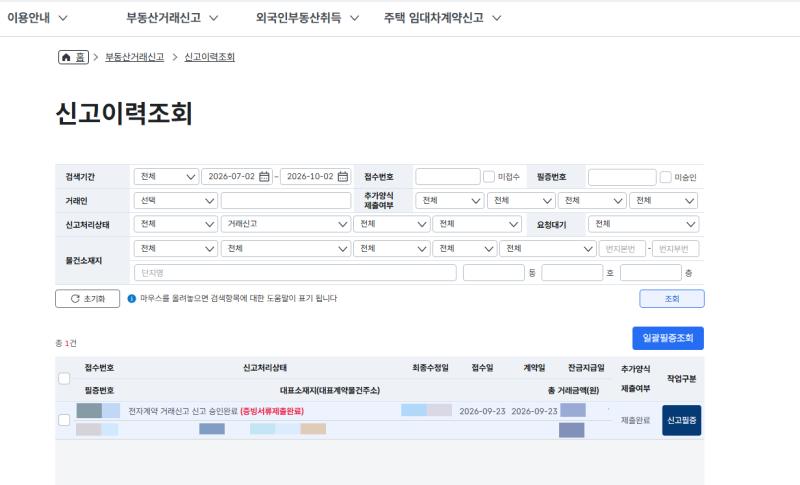Click the info icon beside the help text
Screen dimensions: 800x485
click(132, 298)
